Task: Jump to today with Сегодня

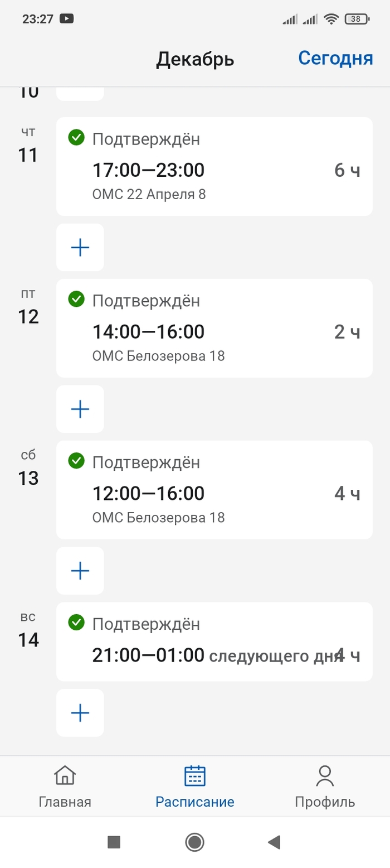Action: click(335, 58)
